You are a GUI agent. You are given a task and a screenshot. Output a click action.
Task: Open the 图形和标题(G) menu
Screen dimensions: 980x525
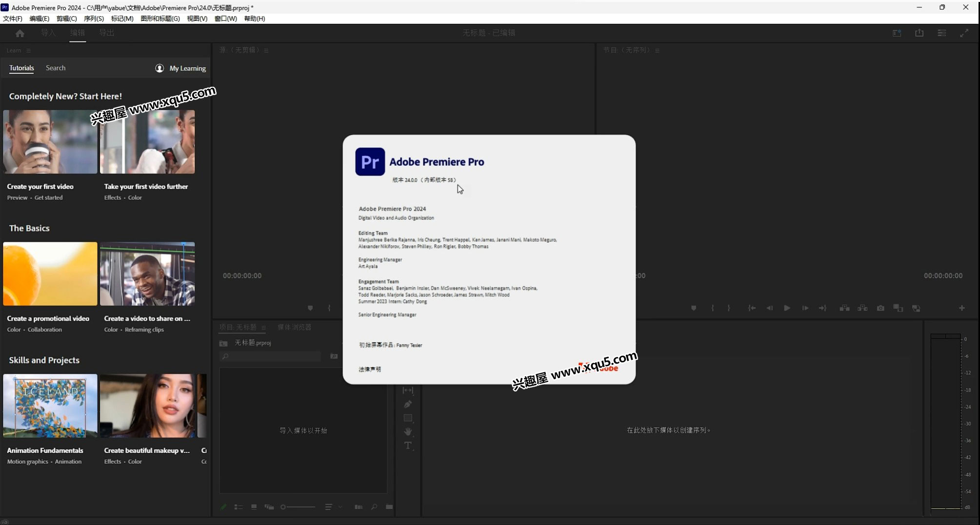pos(160,19)
